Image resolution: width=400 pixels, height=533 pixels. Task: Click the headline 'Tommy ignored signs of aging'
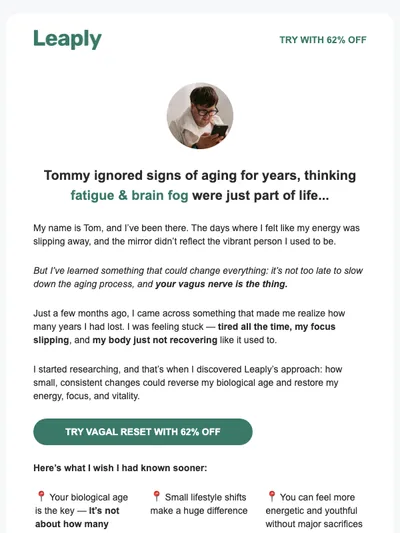(200, 186)
